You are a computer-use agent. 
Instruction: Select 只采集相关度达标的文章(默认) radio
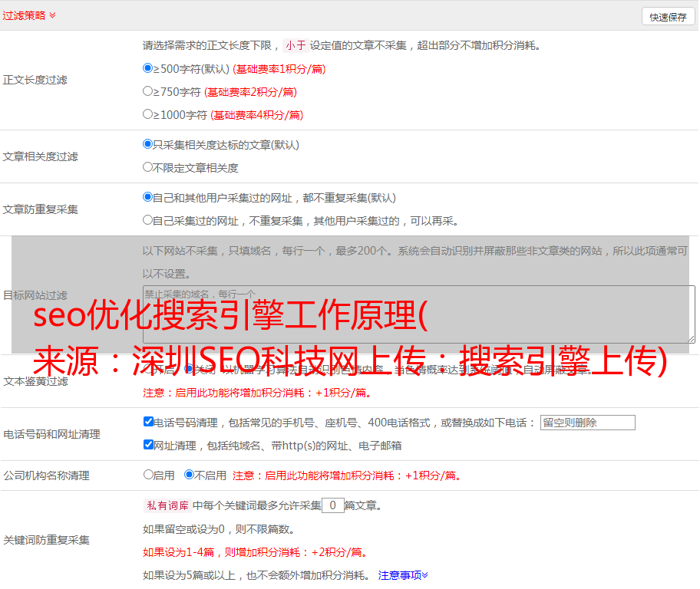tap(147, 144)
